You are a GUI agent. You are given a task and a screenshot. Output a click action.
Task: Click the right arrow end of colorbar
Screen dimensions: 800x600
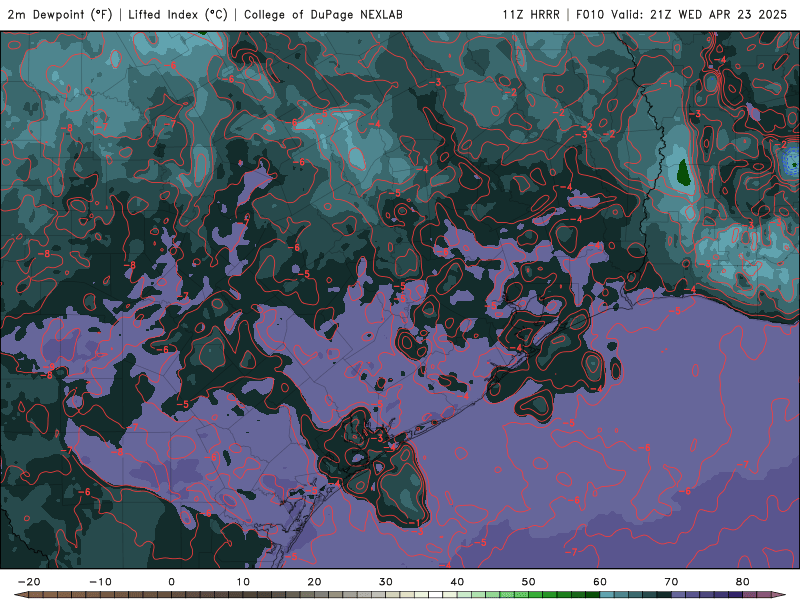tap(779, 595)
